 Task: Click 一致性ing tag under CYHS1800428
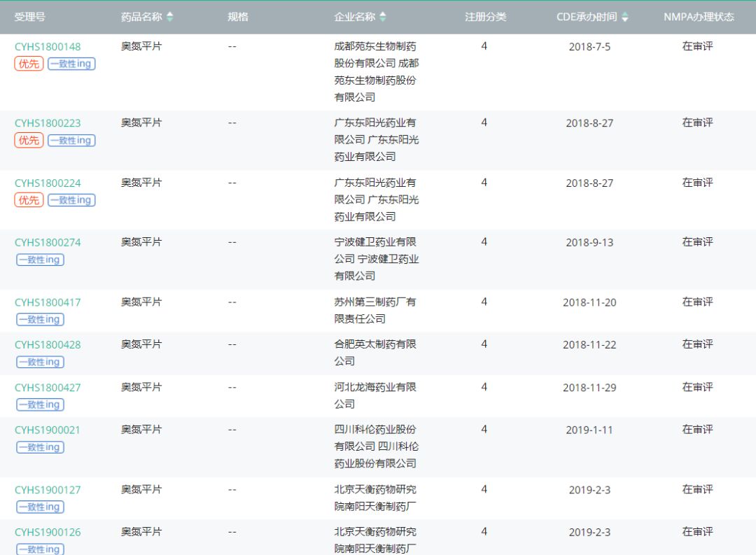(x=40, y=362)
